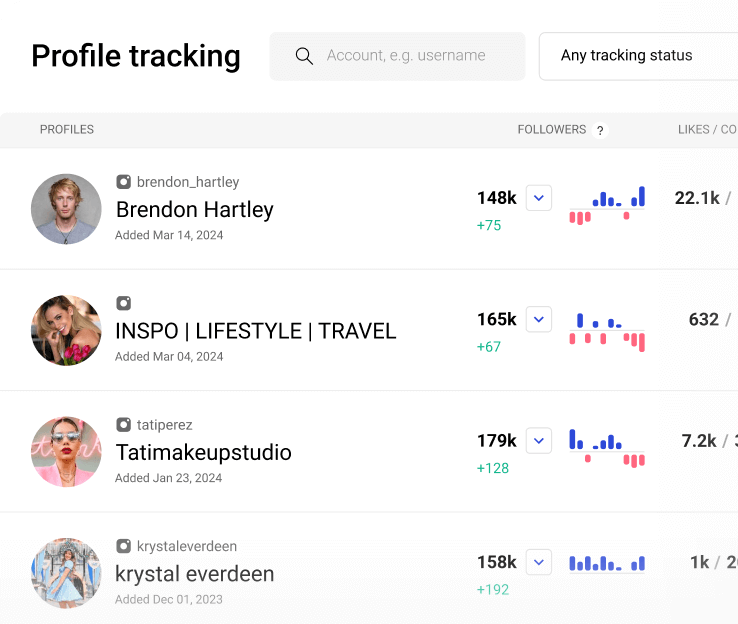This screenshot has width=738, height=624.
Task: Open Brendon Hartley's profile picture
Action: click(x=66, y=209)
